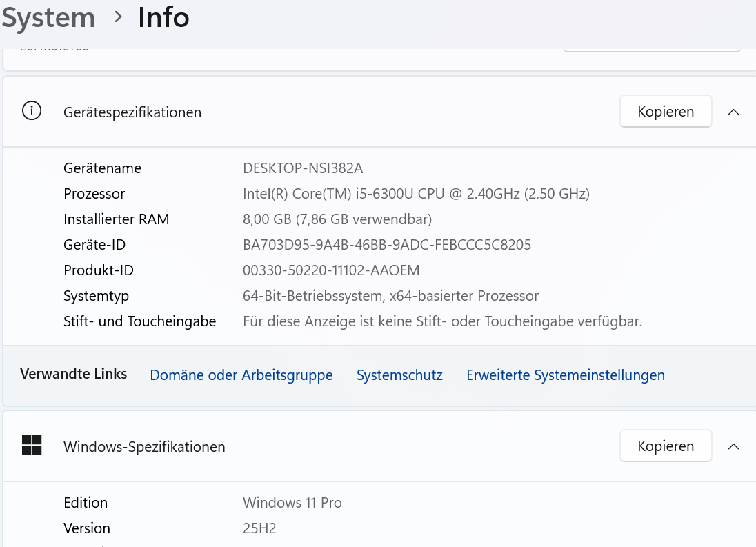
Task: Click the Geräte-ID label
Action: point(94,245)
